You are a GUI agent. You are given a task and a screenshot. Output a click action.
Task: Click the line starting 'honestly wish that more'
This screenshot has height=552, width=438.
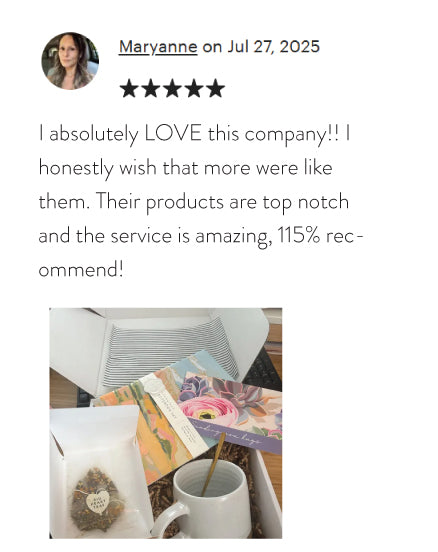[x=186, y=168]
